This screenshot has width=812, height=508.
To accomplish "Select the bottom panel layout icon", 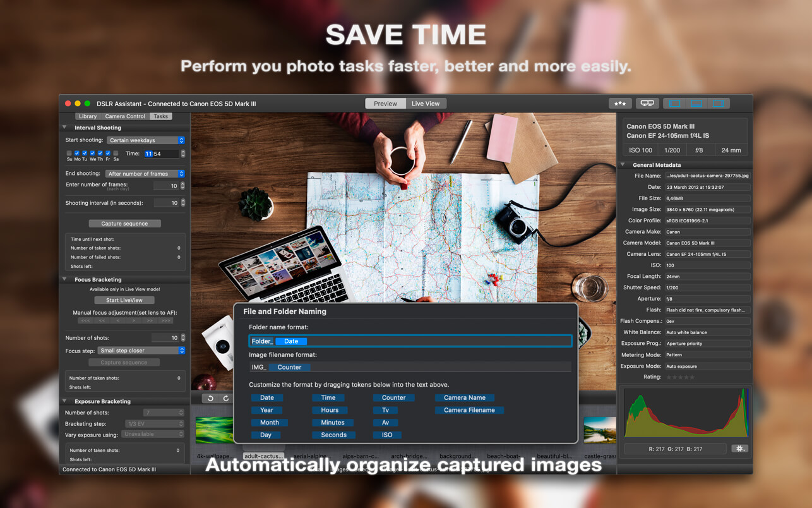I will pos(696,103).
